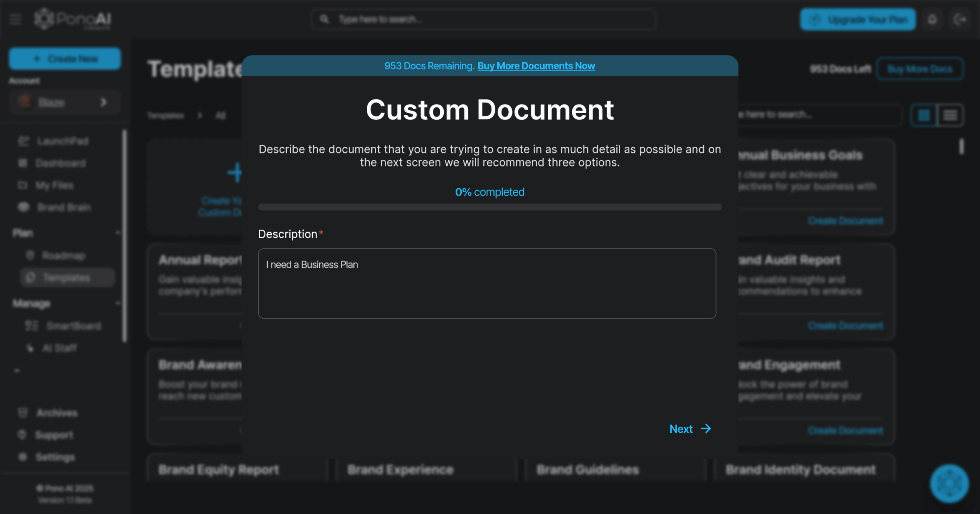Image resolution: width=980 pixels, height=514 pixels.
Task: Switch to grid view
Action: coord(924,115)
